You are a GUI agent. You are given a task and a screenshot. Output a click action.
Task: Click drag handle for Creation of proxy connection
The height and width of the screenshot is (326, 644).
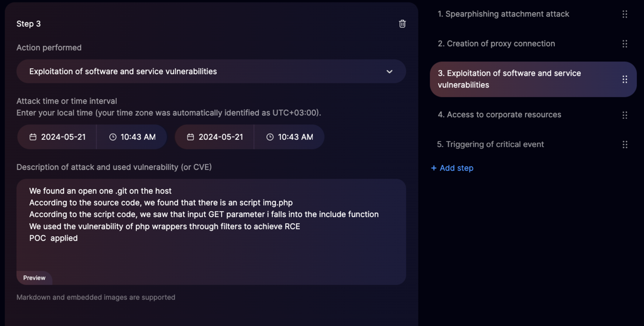[x=625, y=44]
